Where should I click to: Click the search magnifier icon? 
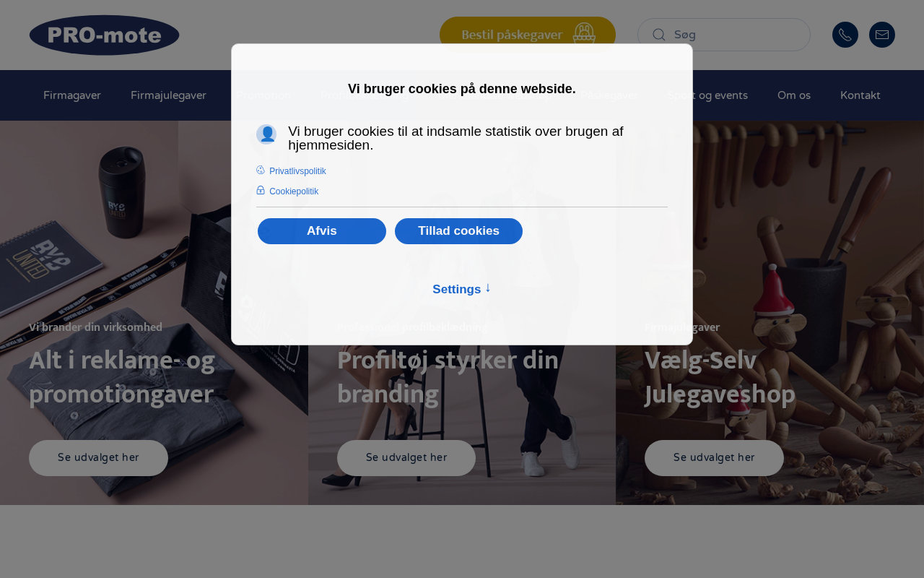coord(658,35)
